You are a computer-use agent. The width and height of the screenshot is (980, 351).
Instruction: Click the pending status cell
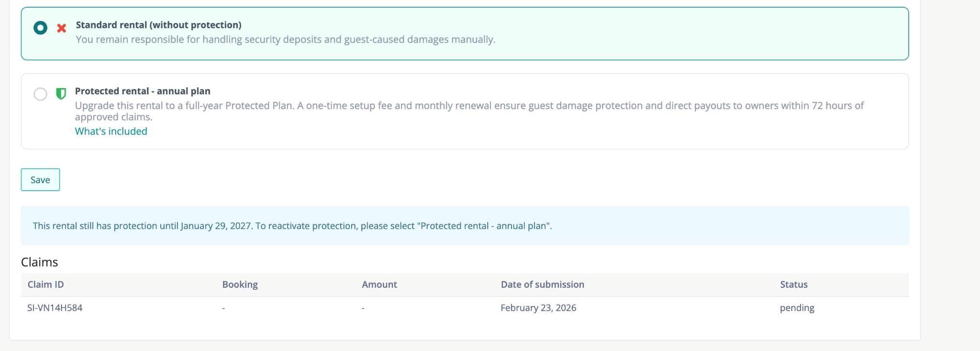pos(797,308)
